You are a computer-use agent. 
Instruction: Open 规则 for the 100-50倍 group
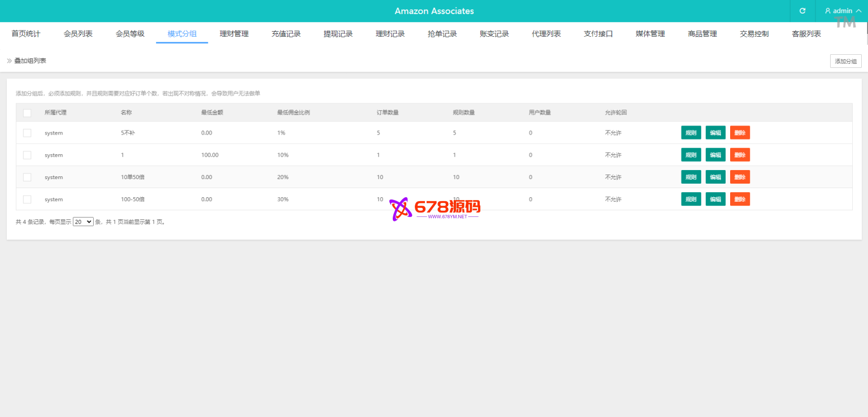691,199
